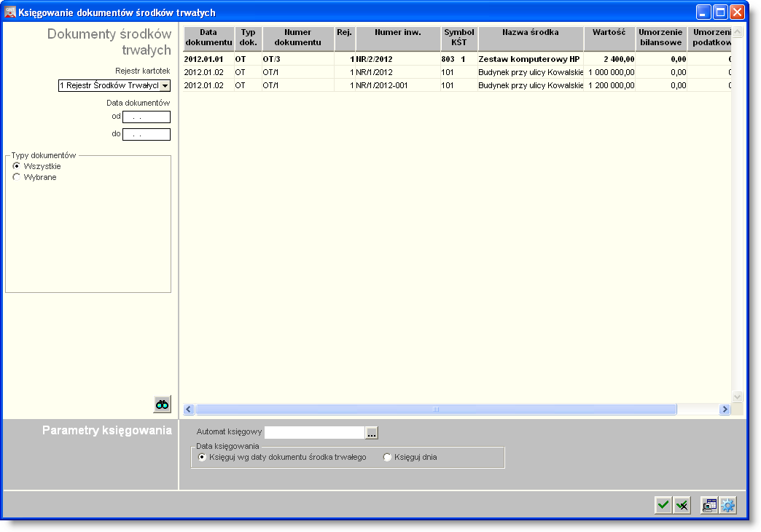Click the Numer dokumentu column header
This screenshot has height=532, width=761.
pyautogui.click(x=298, y=38)
